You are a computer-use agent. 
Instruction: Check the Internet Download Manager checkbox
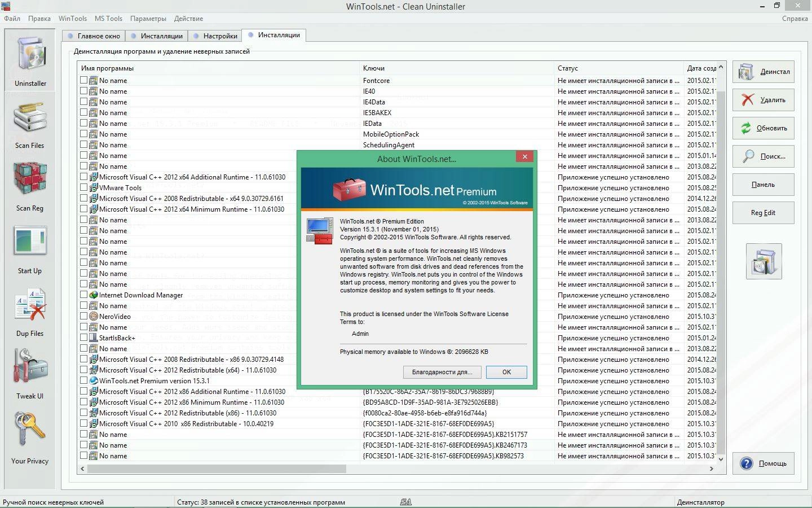pyautogui.click(x=83, y=295)
